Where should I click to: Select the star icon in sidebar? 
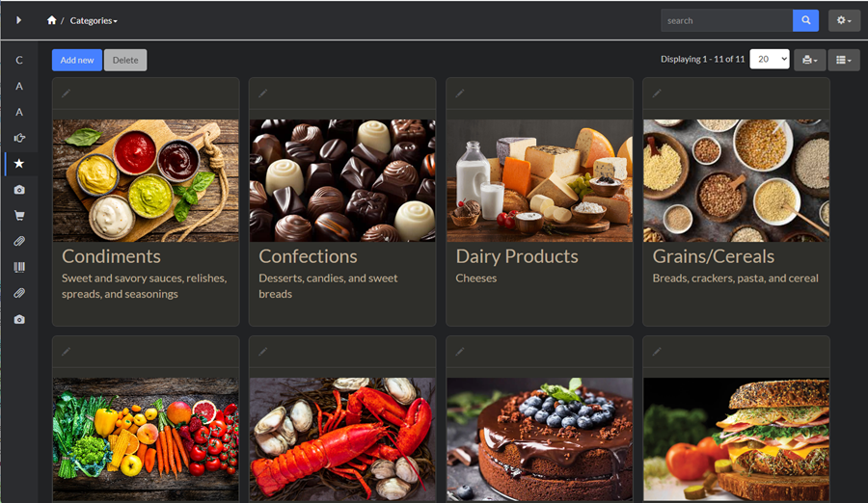point(19,164)
